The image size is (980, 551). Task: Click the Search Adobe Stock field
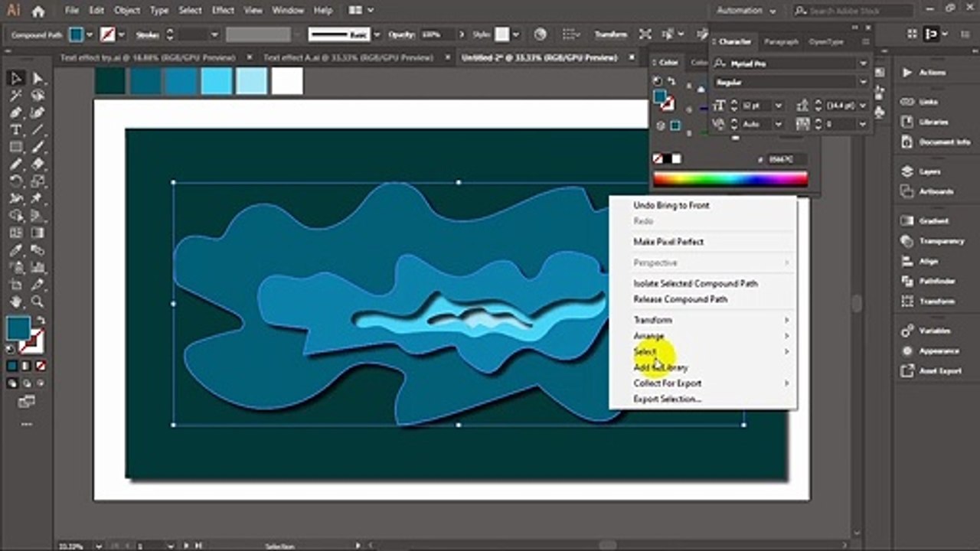[853, 11]
